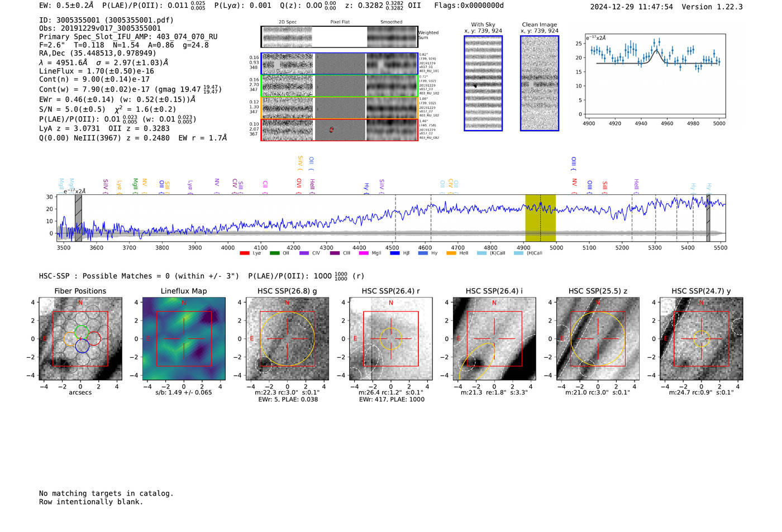Click the purple CIV legend swatch

[304, 253]
